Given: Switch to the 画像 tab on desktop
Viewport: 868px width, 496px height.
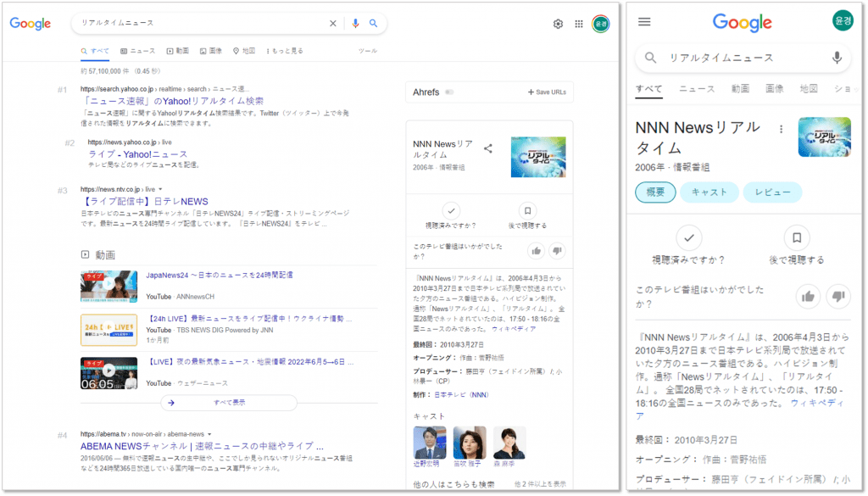Looking at the screenshot, I should [x=211, y=51].
